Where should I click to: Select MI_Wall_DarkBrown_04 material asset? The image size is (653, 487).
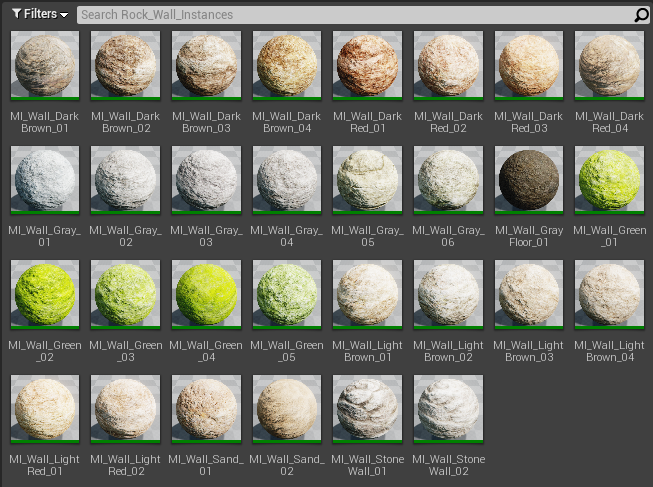[x=287, y=65]
